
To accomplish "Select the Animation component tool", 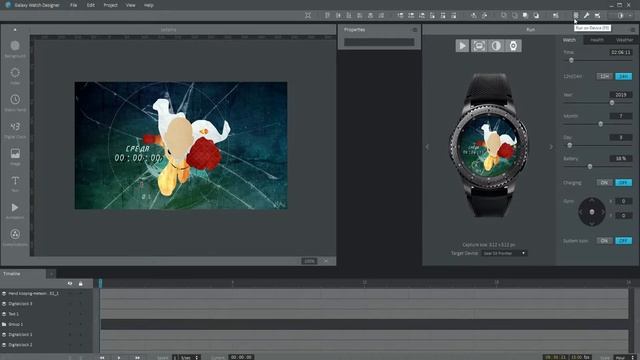I will 15,210.
